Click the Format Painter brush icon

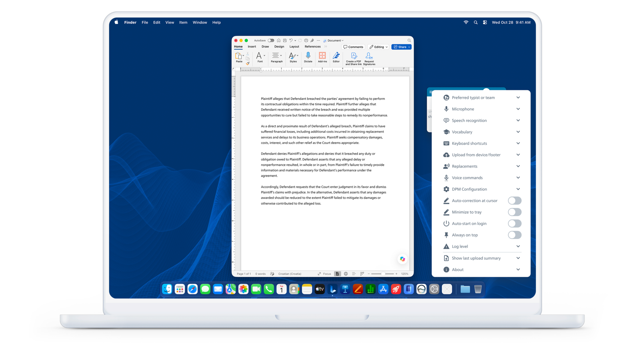click(x=248, y=63)
